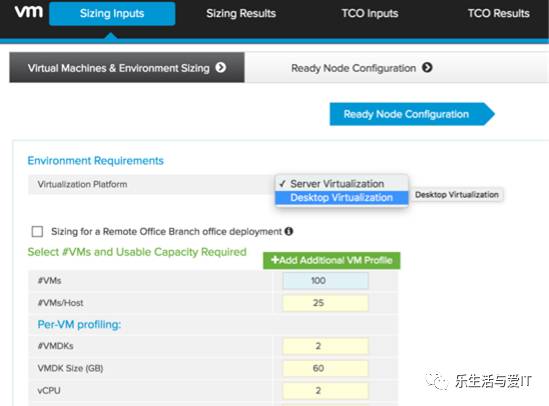
Task: Click the VMDK Size (GB) field
Action: click(x=325, y=369)
